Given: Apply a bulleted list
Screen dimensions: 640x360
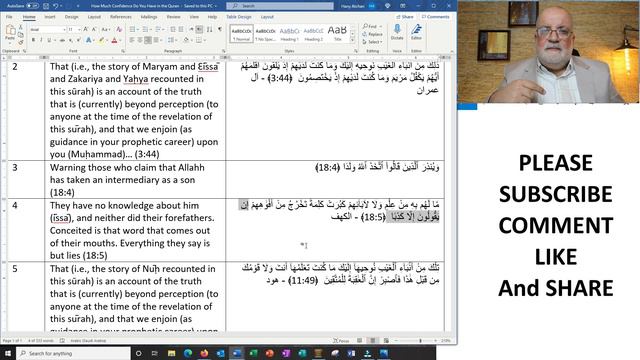Looking at the screenshot, I should point(133,29).
